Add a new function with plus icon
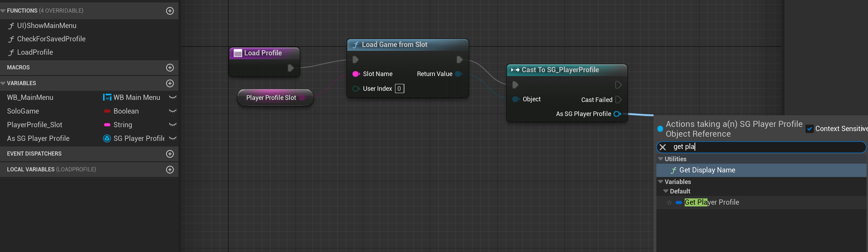868x252 pixels. (170, 11)
